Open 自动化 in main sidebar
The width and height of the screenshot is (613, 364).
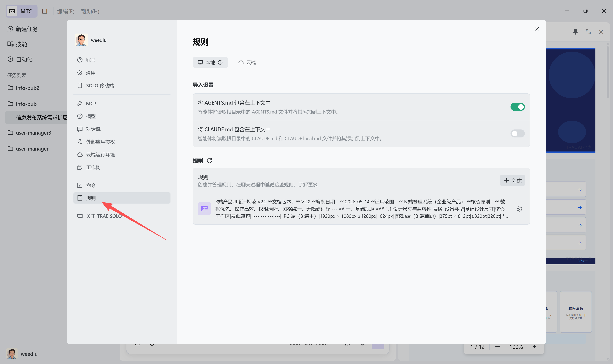coord(20,59)
